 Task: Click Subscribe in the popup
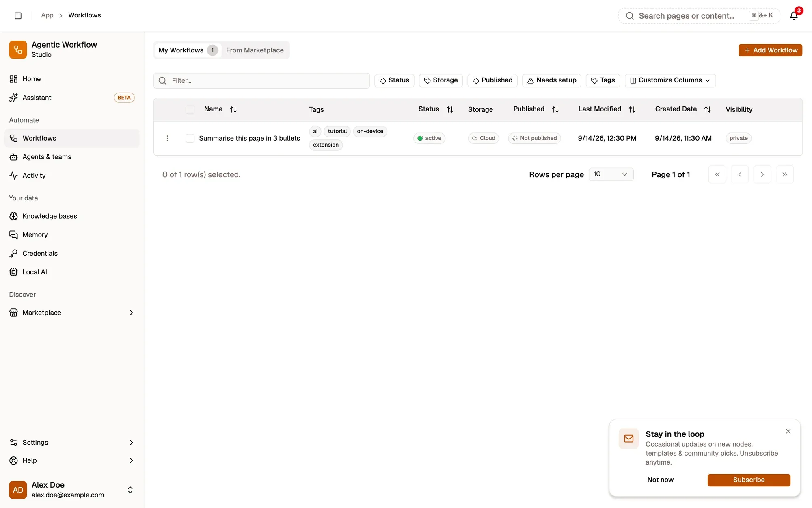point(749,480)
